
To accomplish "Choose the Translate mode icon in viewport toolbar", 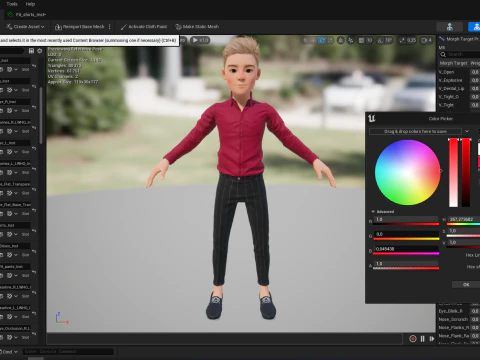I will tap(313, 40).
